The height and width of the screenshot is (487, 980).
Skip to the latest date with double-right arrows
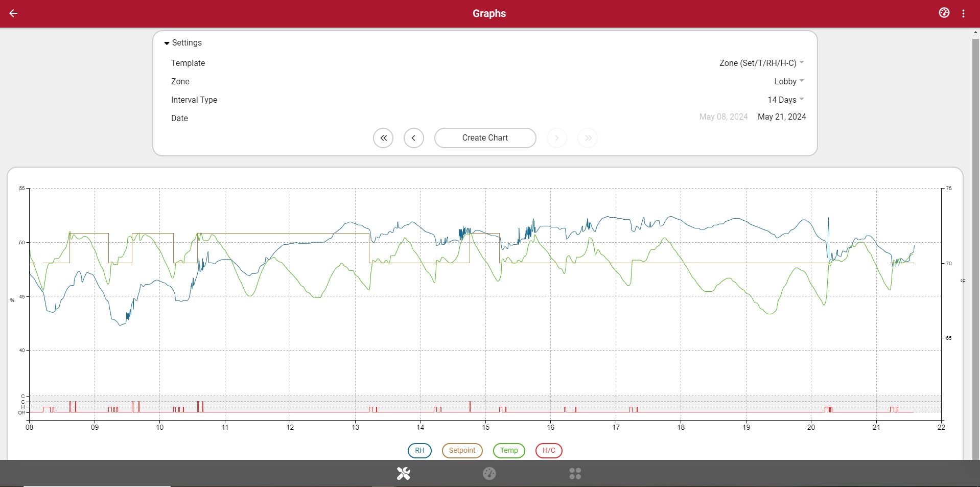pyautogui.click(x=587, y=138)
